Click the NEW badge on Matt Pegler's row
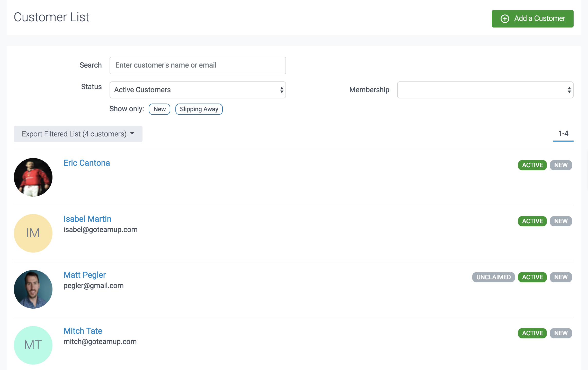 point(561,277)
